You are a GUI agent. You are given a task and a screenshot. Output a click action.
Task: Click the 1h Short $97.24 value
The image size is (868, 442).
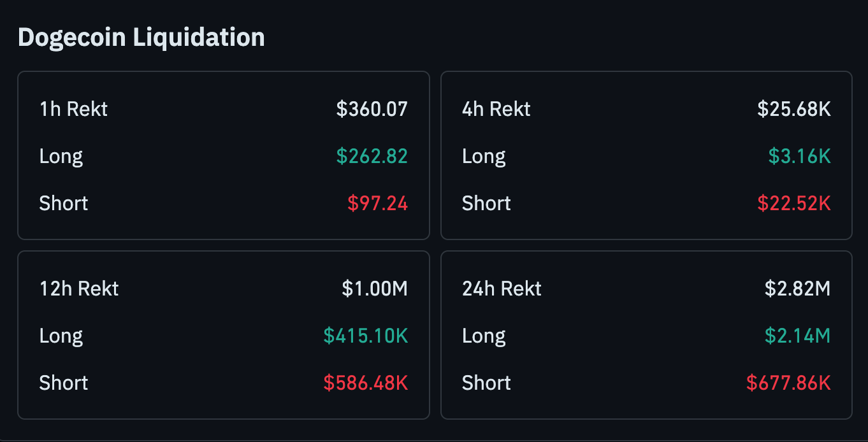377,203
